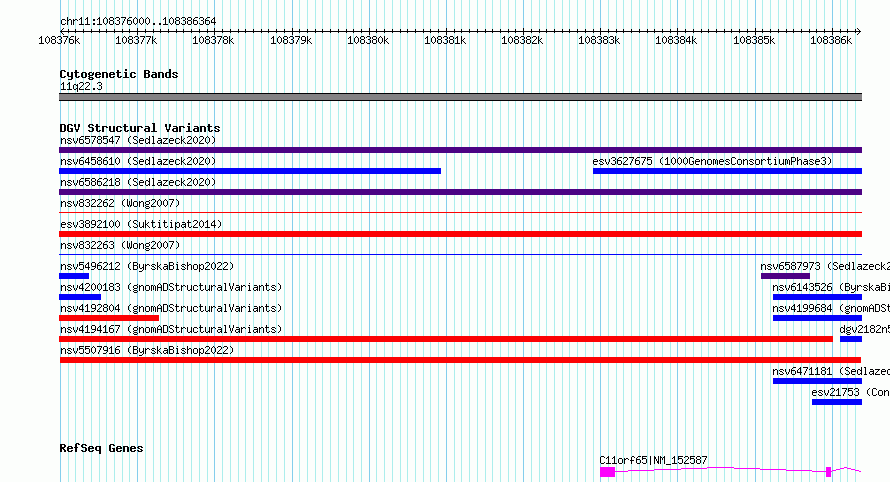Open esv3627675 (1000GenomesConsortiumPhase3) label

coord(712,161)
